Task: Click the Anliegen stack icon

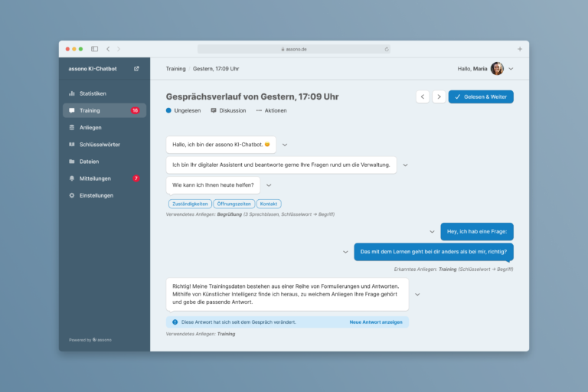Action: [72, 128]
